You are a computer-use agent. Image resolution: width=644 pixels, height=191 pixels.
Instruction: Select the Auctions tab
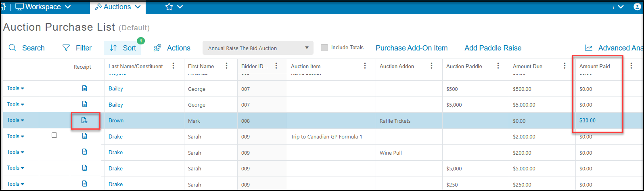pyautogui.click(x=117, y=7)
